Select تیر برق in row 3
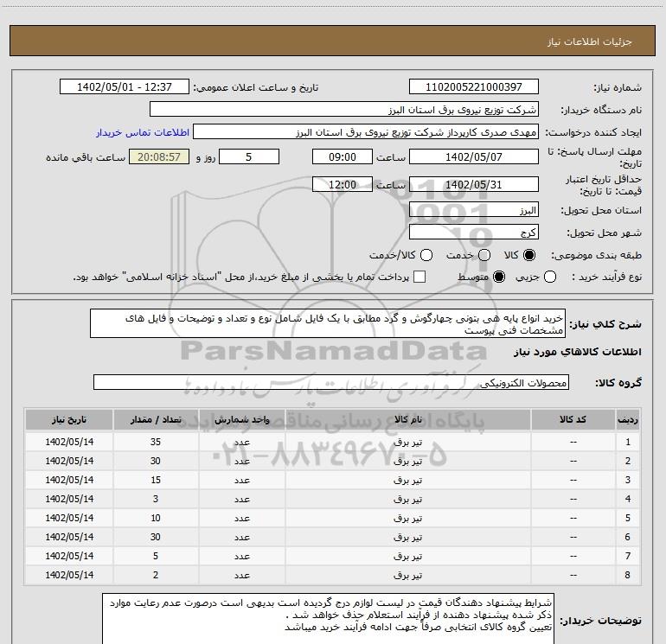 [407, 480]
